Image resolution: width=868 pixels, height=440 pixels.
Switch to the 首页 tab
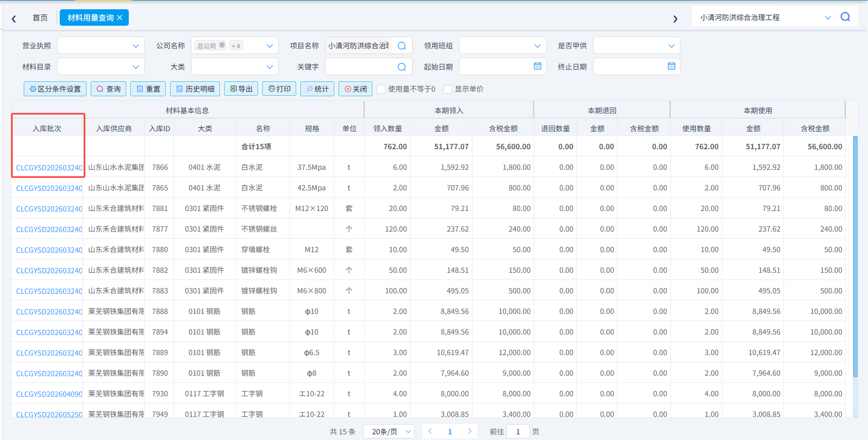[x=40, y=17]
